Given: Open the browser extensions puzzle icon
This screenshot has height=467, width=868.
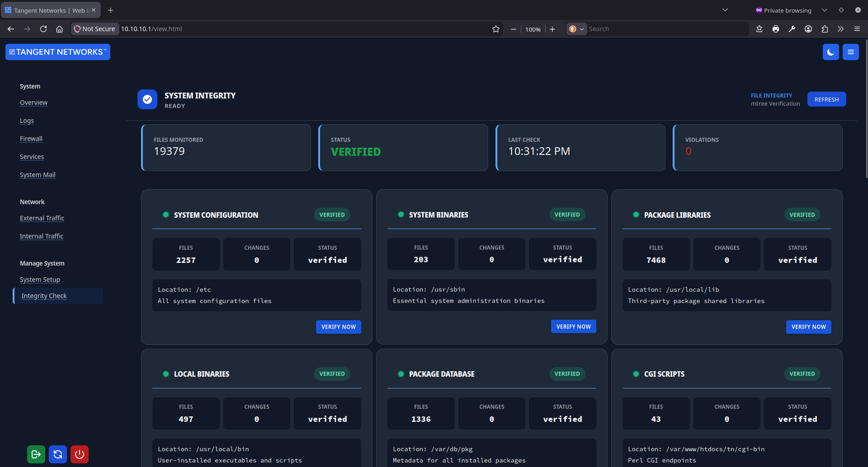Looking at the screenshot, I should pyautogui.click(x=824, y=28).
